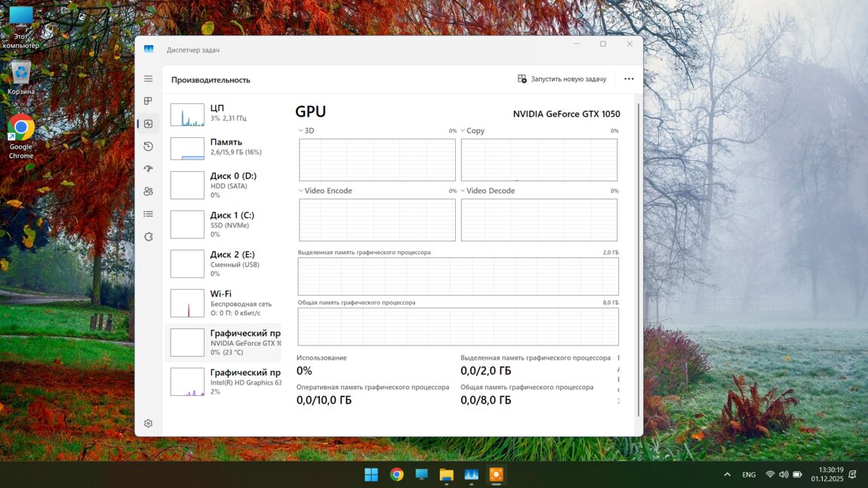The width and height of the screenshot is (868, 488).
Task: Go to the Processes page icon
Action: click(x=148, y=101)
